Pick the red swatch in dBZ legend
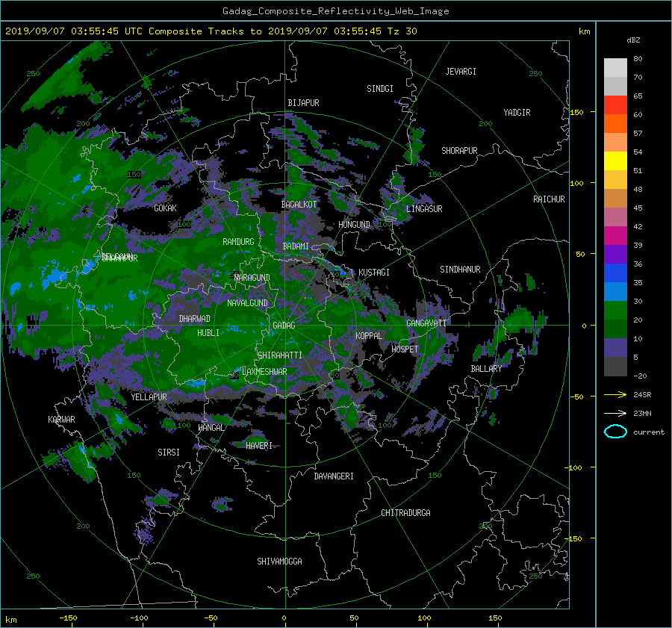The image size is (672, 628). coord(615,105)
